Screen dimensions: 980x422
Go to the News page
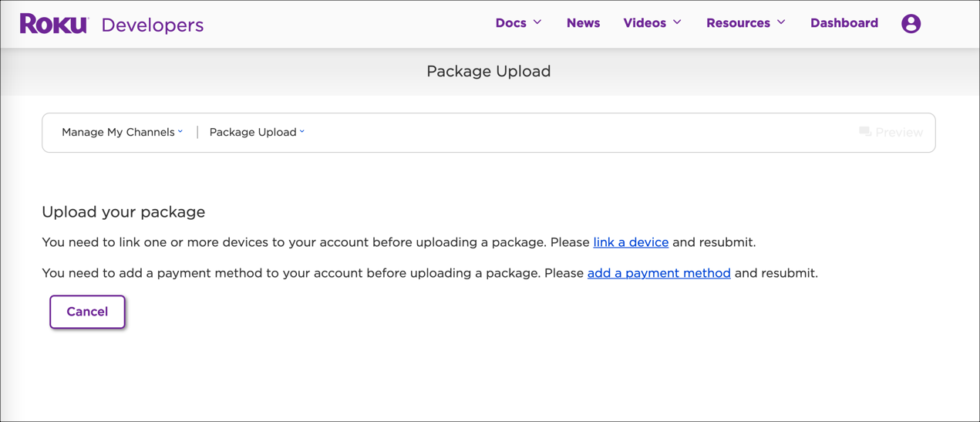tap(583, 23)
